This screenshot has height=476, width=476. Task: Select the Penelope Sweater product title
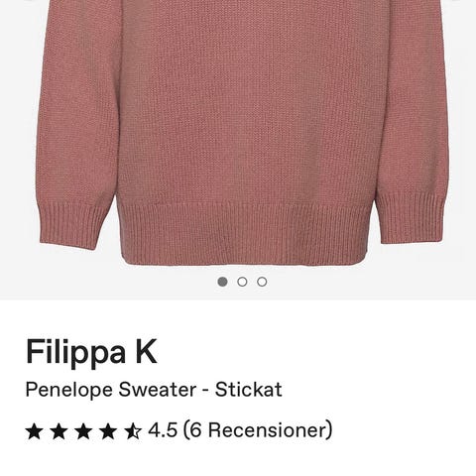pos(154,390)
